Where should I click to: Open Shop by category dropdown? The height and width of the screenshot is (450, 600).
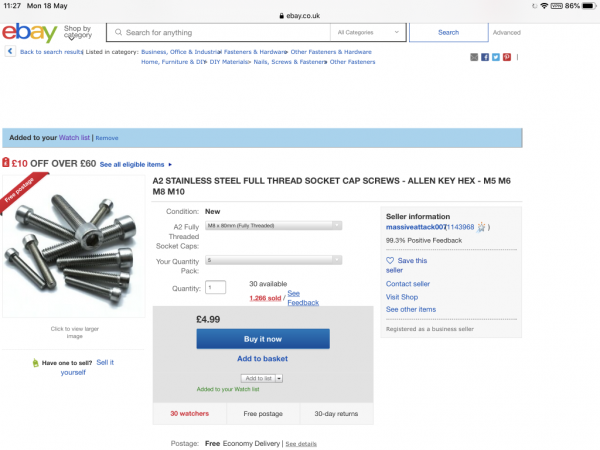pos(77,33)
